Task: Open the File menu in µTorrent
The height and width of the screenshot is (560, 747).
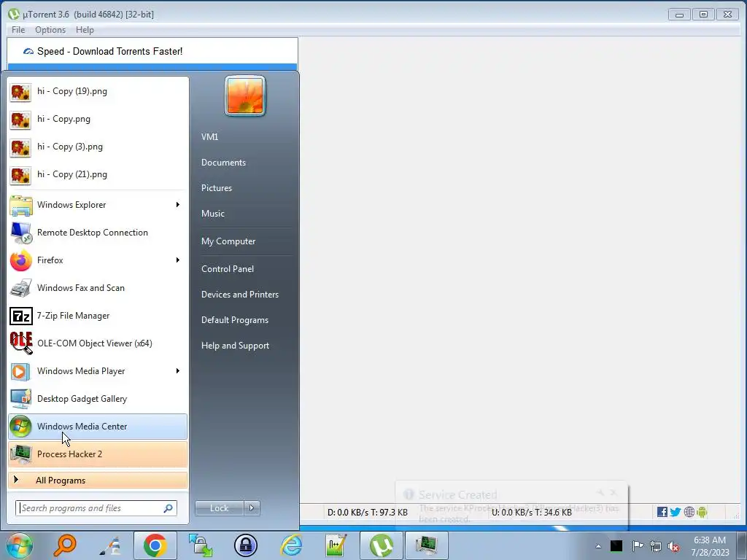Action: (18, 29)
